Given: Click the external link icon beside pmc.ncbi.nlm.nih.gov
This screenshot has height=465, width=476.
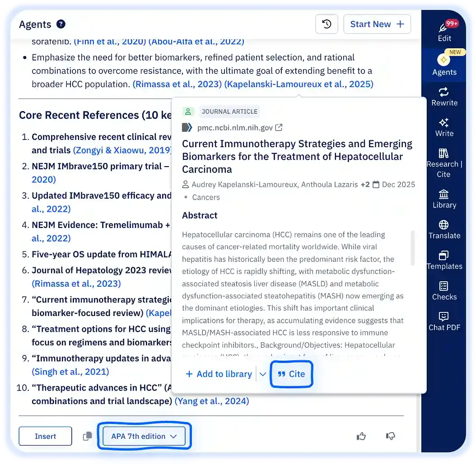Looking at the screenshot, I should point(279,127).
